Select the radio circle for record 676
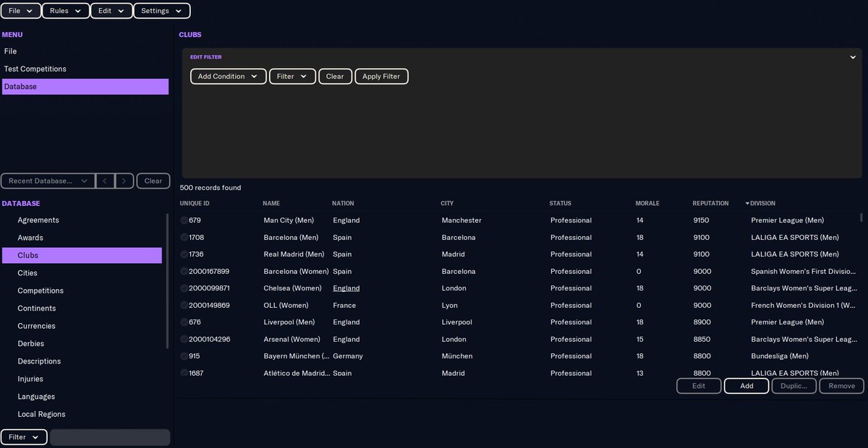Image resolution: width=868 pixels, height=448 pixels. click(x=184, y=322)
